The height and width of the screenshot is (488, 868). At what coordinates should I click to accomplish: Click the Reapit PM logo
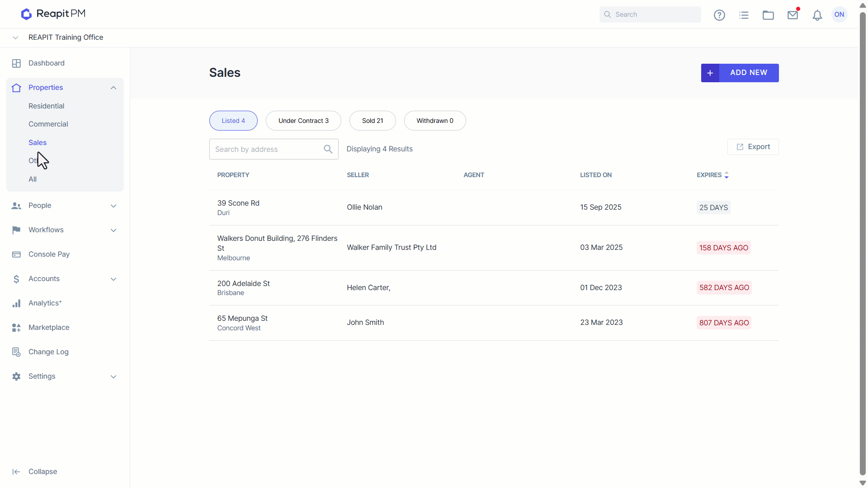pyautogui.click(x=53, y=14)
